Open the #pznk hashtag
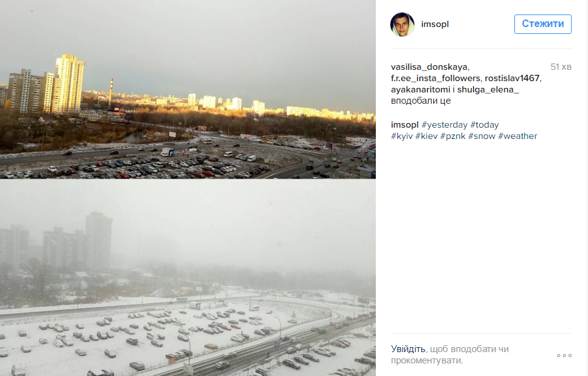Image resolution: width=588 pixels, height=376 pixels. click(453, 136)
